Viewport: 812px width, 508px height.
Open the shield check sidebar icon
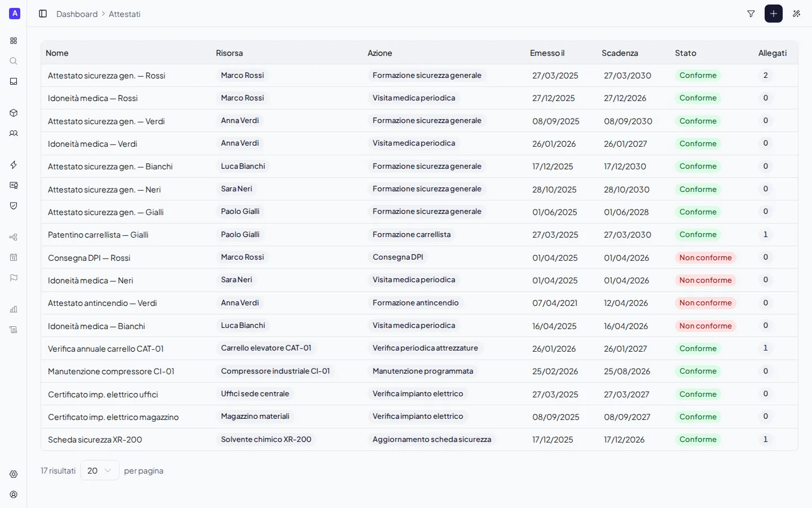point(14,205)
